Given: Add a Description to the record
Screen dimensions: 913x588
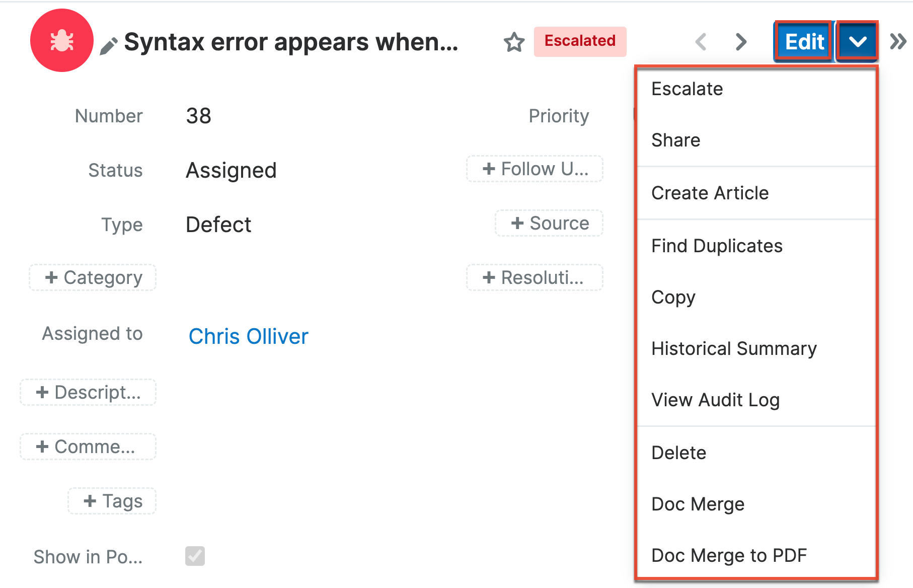Looking at the screenshot, I should pos(88,393).
